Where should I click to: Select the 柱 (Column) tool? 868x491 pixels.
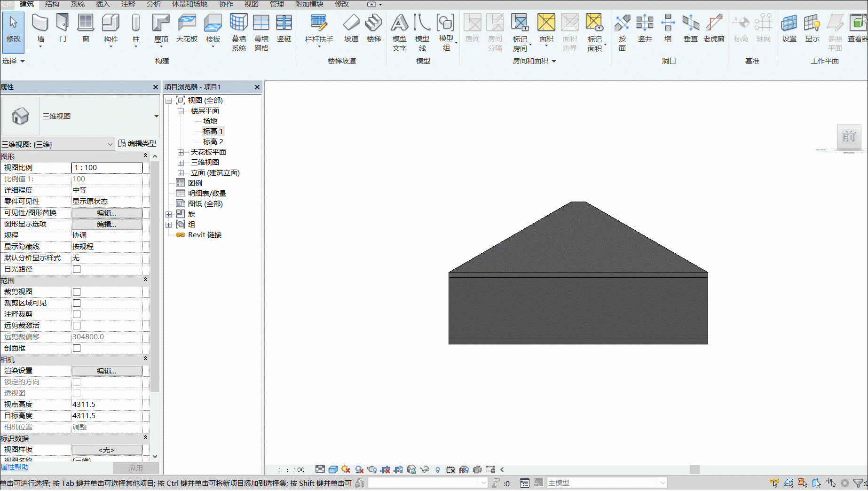(x=136, y=30)
